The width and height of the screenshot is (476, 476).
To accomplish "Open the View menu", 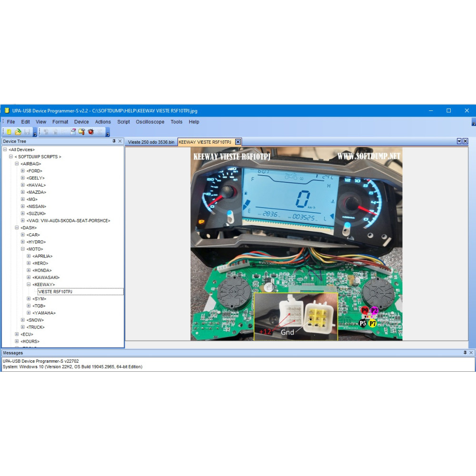I will 41,122.
